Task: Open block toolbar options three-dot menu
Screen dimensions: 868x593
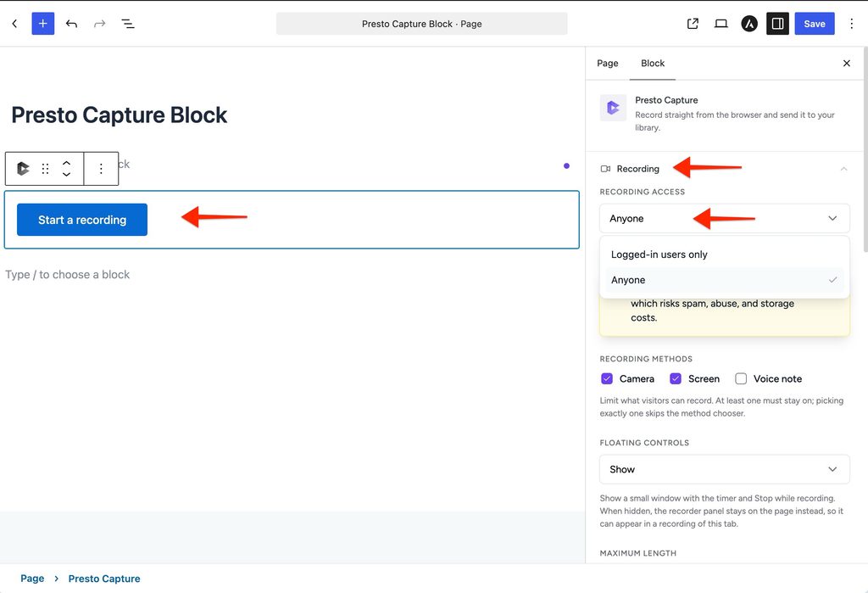Action: [x=101, y=169]
